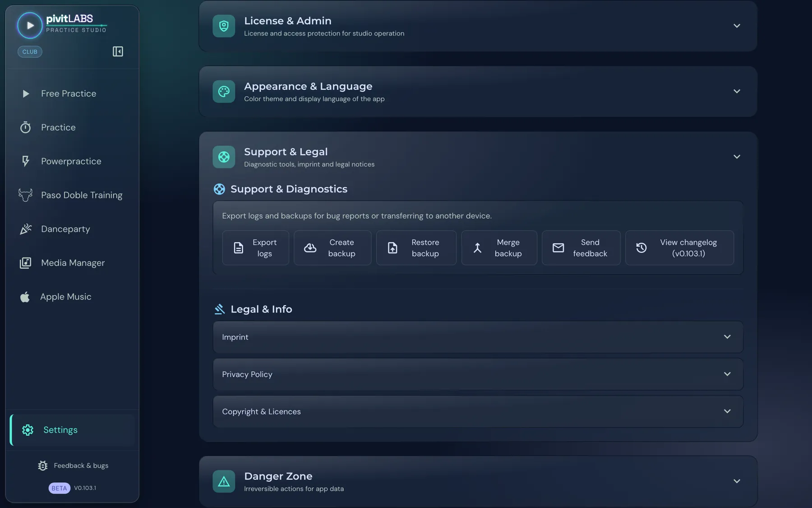Click the Send feedback button
812x508 pixels.
coord(581,248)
